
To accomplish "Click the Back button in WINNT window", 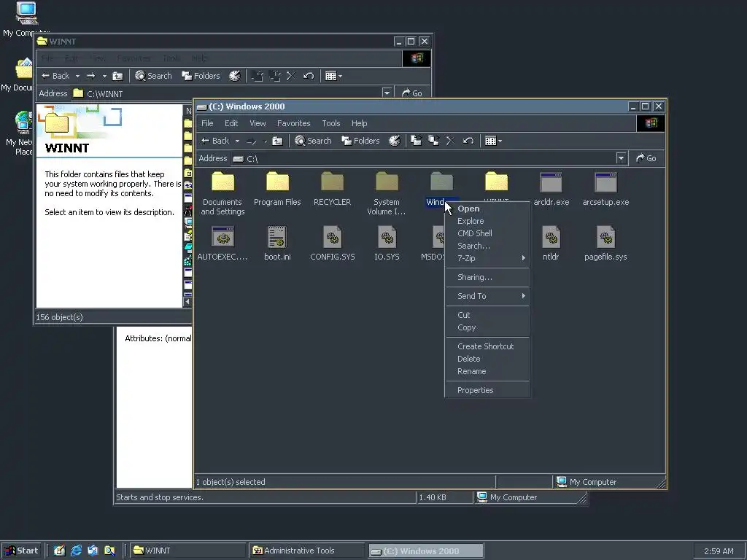I will coord(55,76).
